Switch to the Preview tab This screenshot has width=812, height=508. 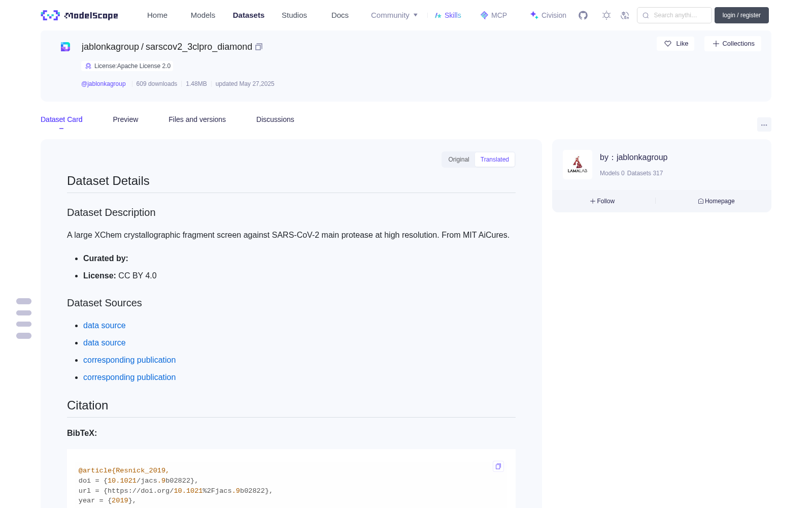coord(125,119)
